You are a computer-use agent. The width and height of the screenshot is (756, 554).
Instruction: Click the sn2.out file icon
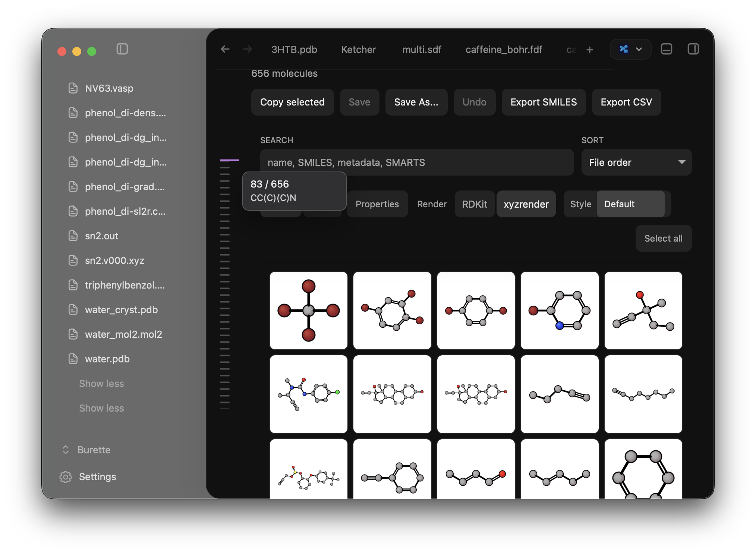(x=73, y=236)
